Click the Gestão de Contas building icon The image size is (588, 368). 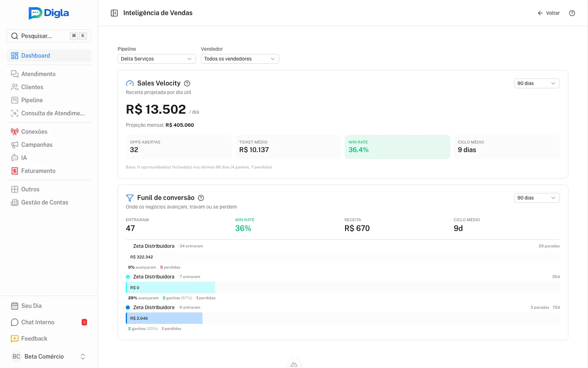(x=15, y=202)
